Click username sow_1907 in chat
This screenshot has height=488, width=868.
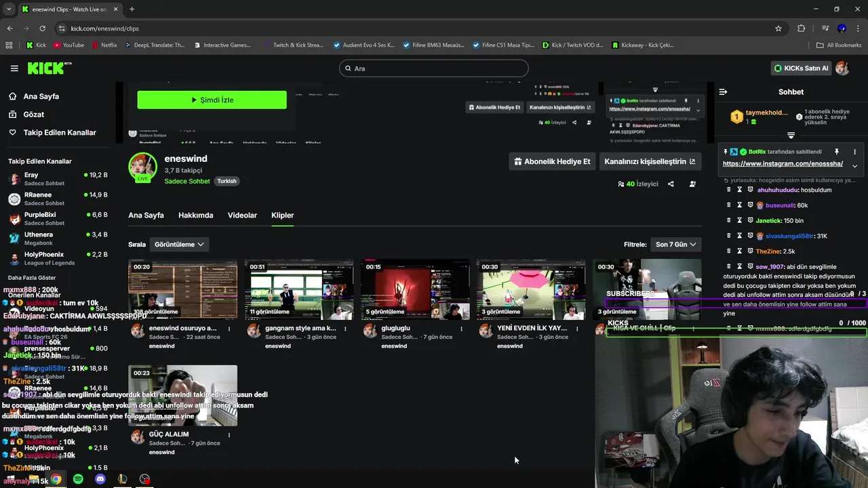click(770, 267)
